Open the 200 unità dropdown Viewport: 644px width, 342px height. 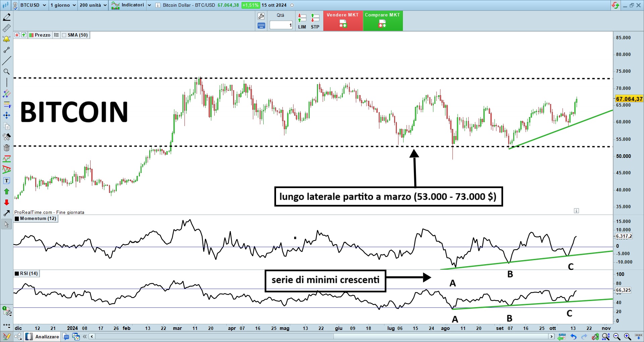[93, 5]
